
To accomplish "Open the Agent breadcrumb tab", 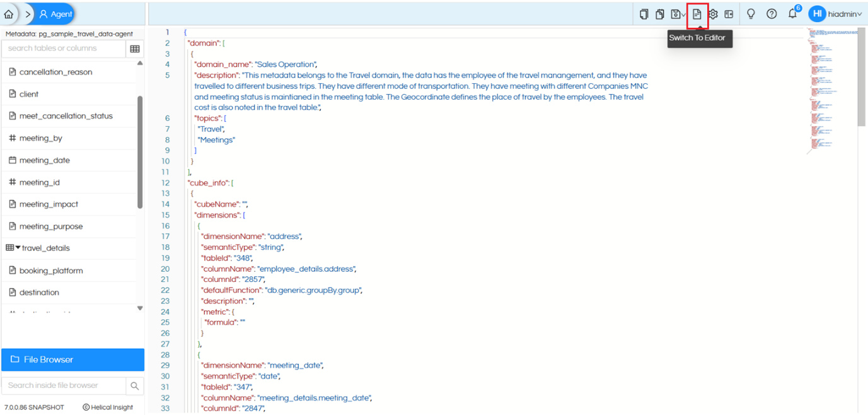I will [55, 14].
